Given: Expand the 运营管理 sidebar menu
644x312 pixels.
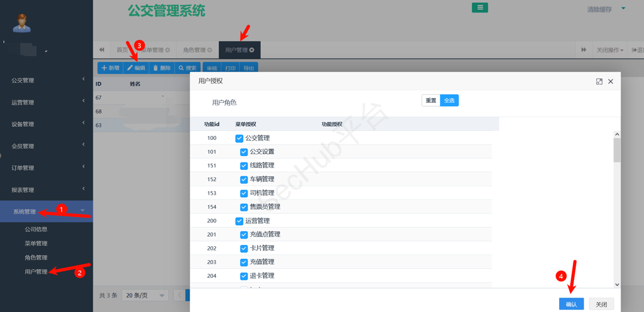Looking at the screenshot, I should [x=47, y=102].
